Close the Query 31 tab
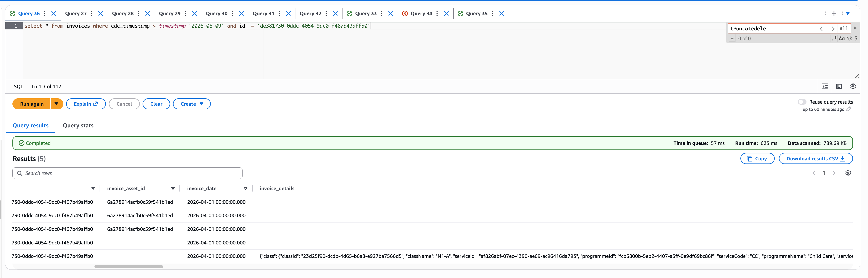The height and width of the screenshot is (278, 868). (x=288, y=13)
